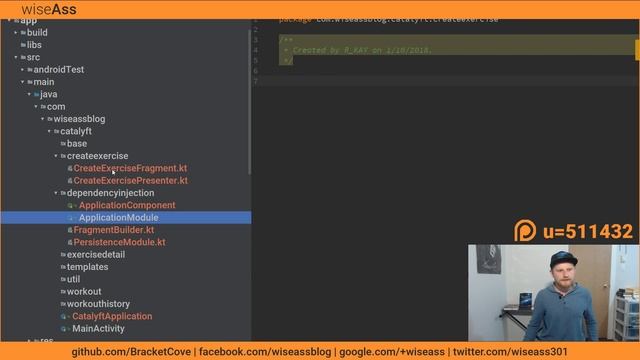640x360 pixels.
Task: Open CreateExercisePresenter.kt in the tree
Action: click(131, 180)
